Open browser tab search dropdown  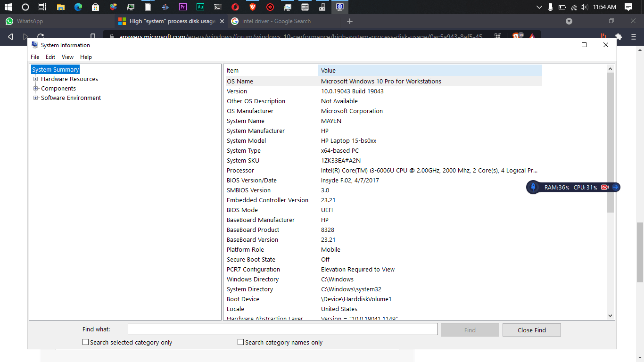click(x=569, y=21)
